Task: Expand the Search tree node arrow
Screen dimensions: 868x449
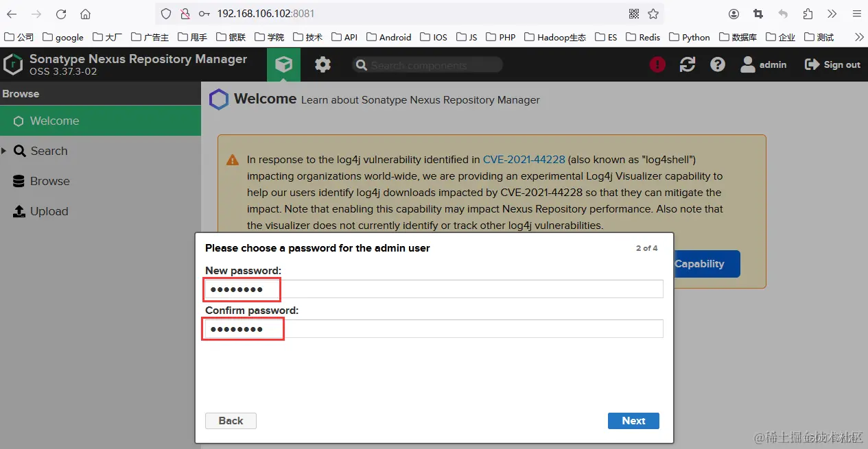Action: click(x=4, y=151)
